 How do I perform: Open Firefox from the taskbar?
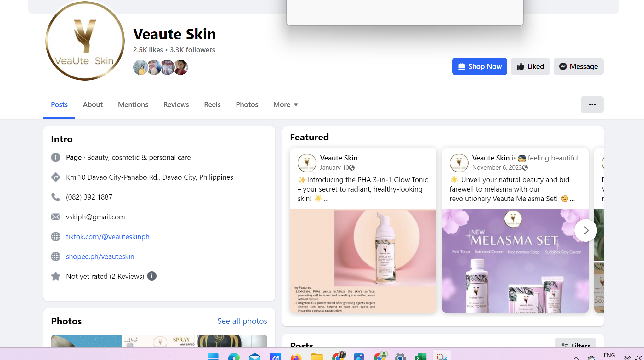[x=296, y=357]
